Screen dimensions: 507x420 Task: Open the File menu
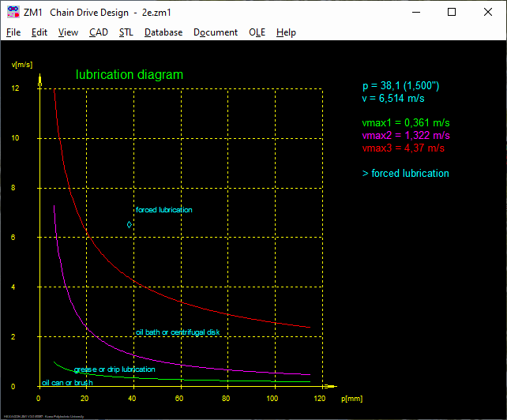tap(13, 32)
